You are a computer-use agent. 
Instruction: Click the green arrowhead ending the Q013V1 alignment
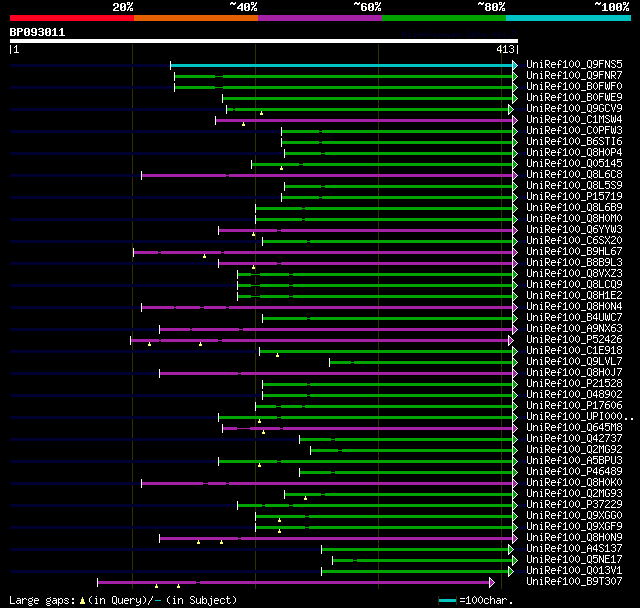pyautogui.click(x=511, y=572)
